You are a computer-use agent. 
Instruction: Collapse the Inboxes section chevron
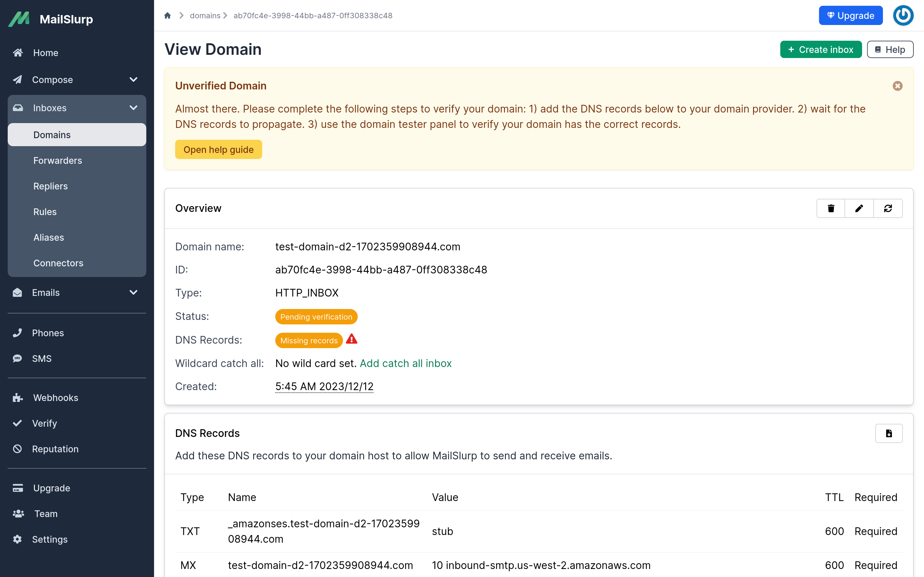[x=133, y=108]
